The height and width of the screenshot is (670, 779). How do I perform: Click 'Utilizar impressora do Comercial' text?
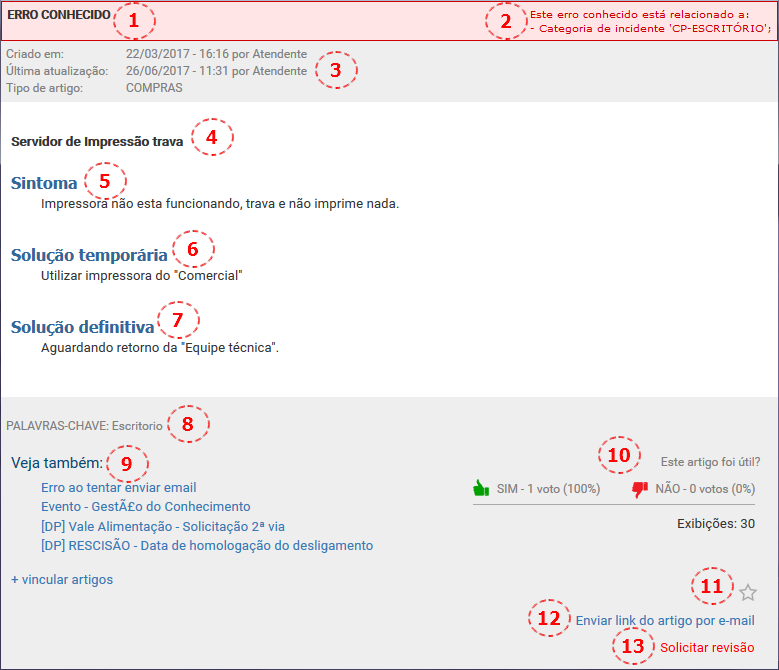[142, 276]
